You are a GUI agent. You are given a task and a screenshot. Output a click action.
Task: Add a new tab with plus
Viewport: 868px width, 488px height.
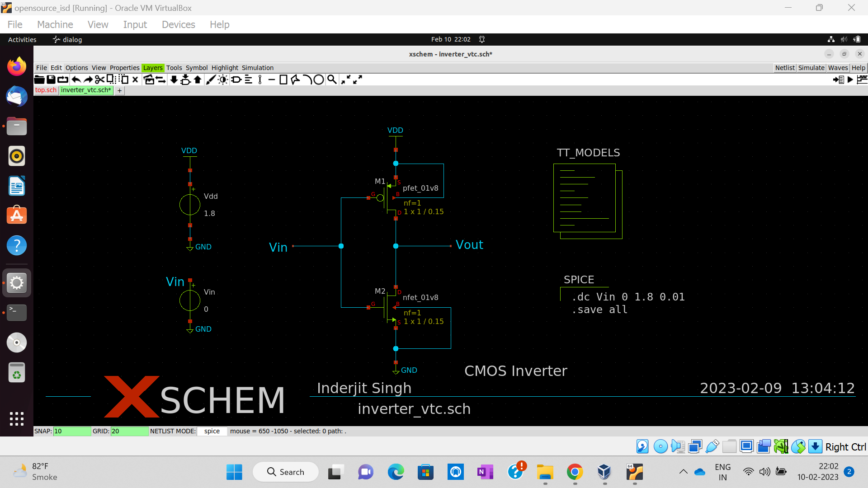point(119,90)
